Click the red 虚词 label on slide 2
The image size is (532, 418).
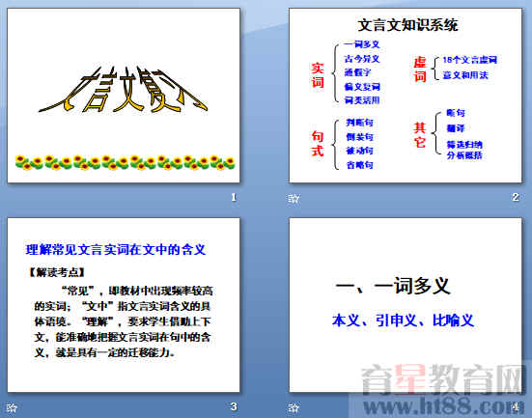point(420,70)
